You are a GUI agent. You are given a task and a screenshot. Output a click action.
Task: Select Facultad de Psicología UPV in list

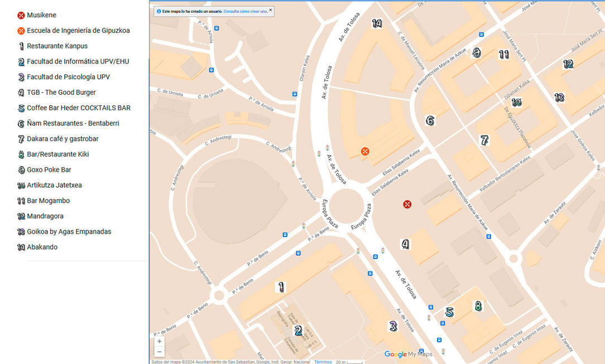pos(68,77)
